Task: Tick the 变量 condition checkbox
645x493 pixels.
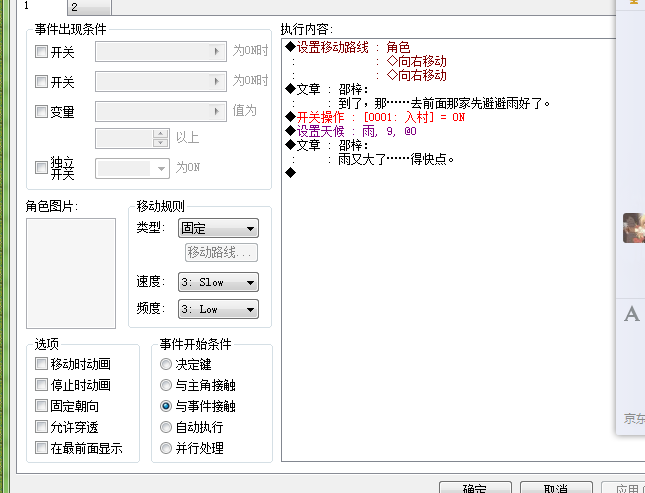Action: pos(41,111)
